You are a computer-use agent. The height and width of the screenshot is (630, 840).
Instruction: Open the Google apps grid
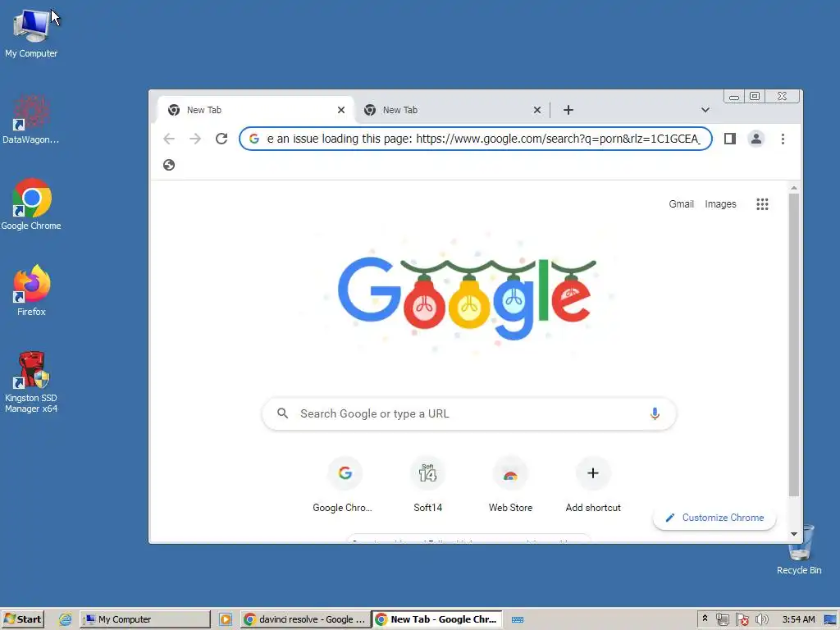(762, 204)
